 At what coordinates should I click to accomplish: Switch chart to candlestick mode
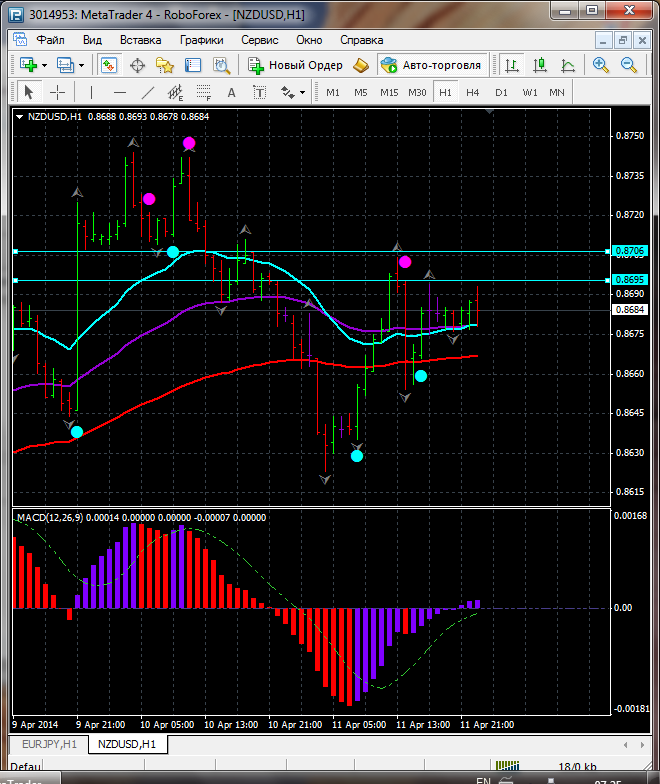pyautogui.click(x=540, y=65)
